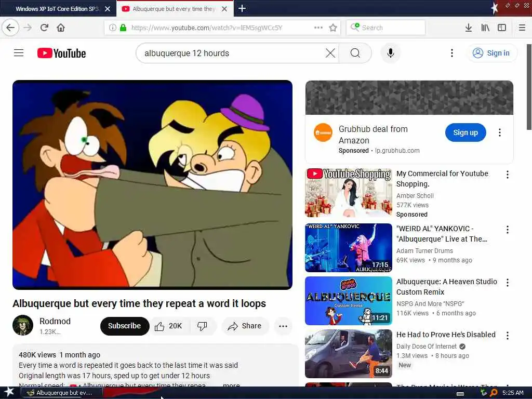Open YouTube settings three-dot menu

click(451, 53)
